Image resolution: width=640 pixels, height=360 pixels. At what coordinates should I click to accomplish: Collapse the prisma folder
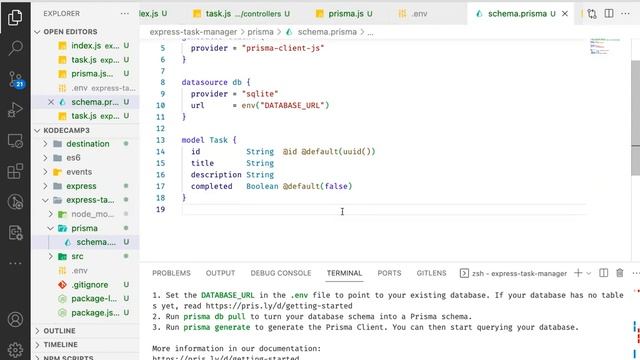tap(84, 228)
